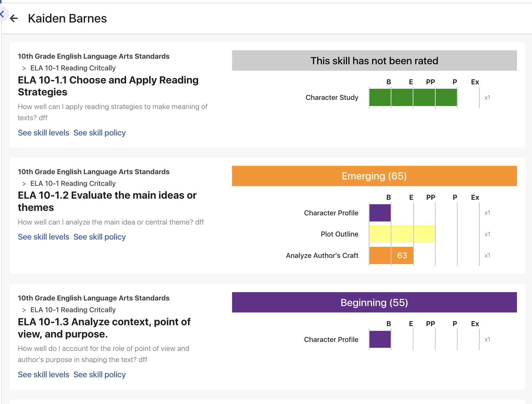The height and width of the screenshot is (404, 532).
Task: Open See skill policy for ELA 10-1.2
Action: coord(99,237)
